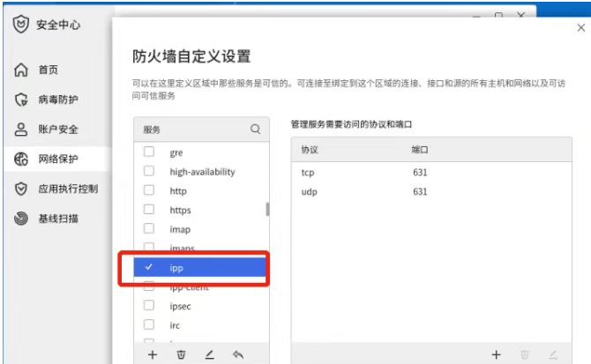This screenshot has width=591, height=364.
Task: Open 首页 in the sidebar
Action: point(48,70)
